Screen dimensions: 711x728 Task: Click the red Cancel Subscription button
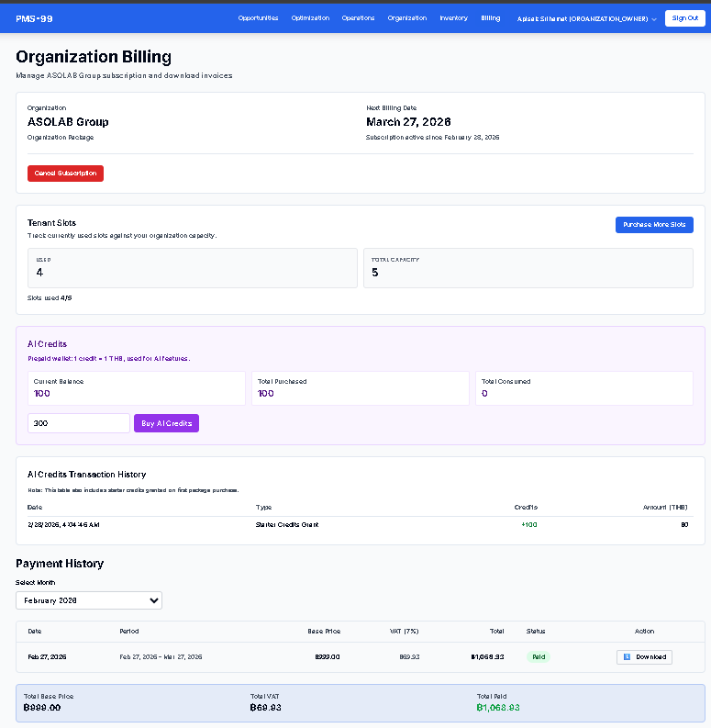point(65,174)
